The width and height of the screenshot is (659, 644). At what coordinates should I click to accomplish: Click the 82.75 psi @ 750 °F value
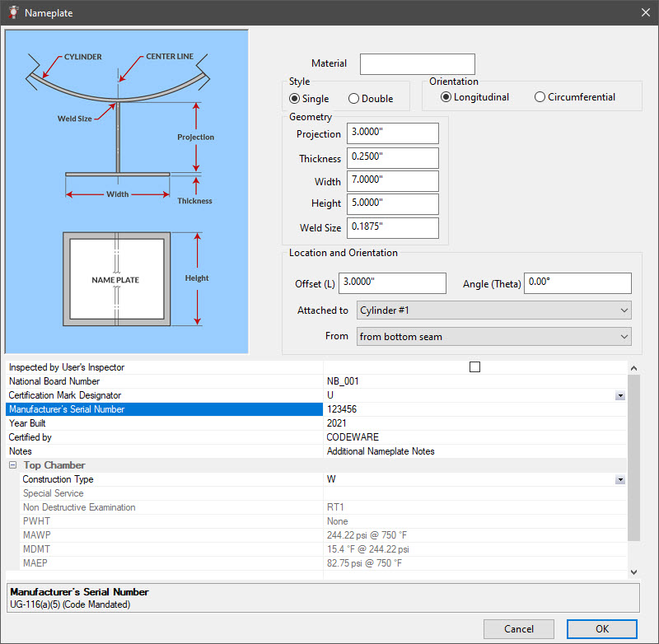click(x=364, y=563)
